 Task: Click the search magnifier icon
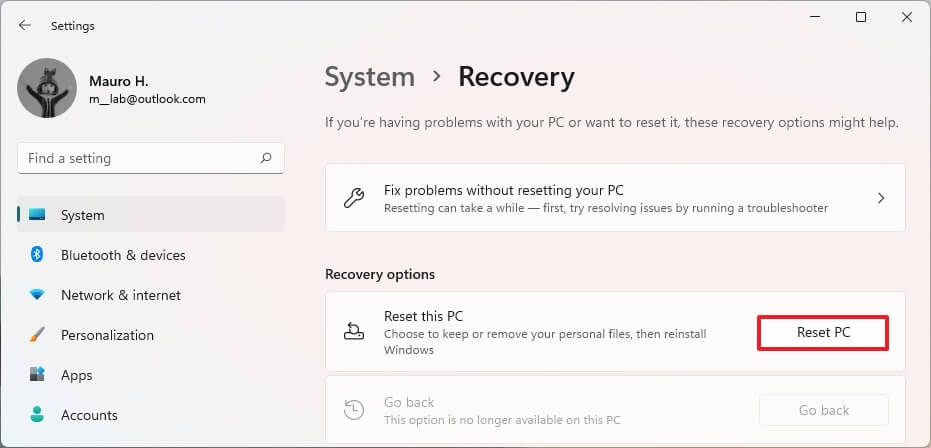266,158
